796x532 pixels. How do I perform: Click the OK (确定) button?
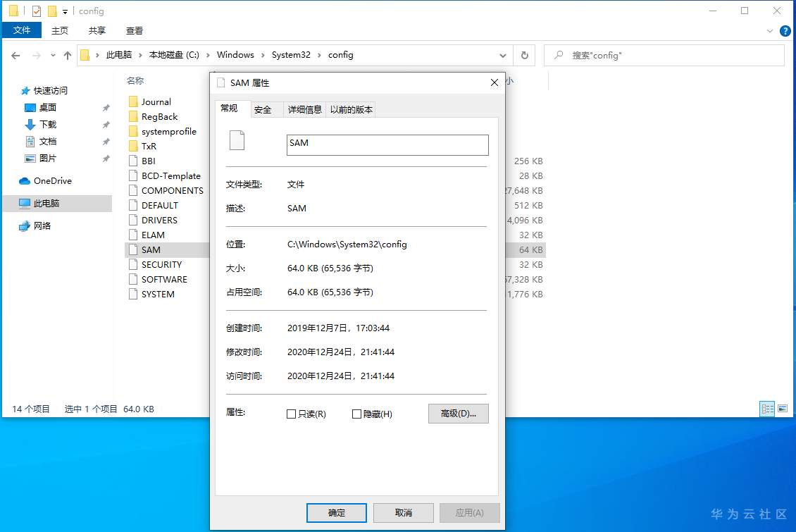point(337,513)
